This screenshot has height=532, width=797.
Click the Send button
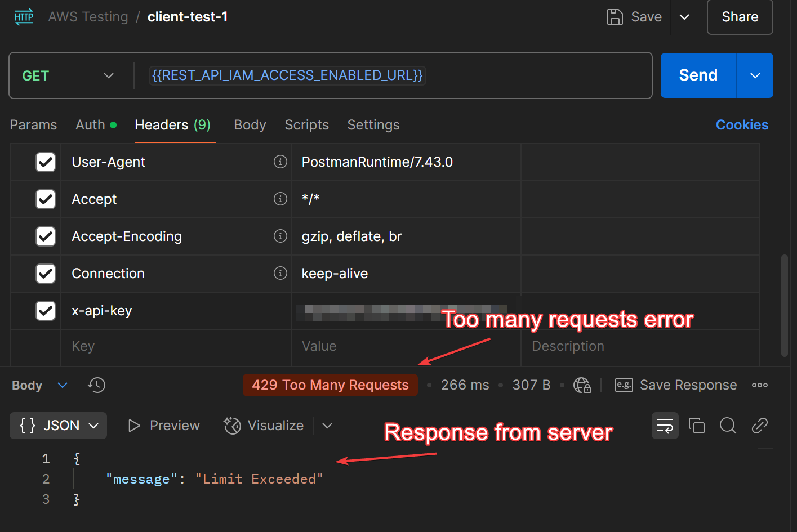[698, 75]
